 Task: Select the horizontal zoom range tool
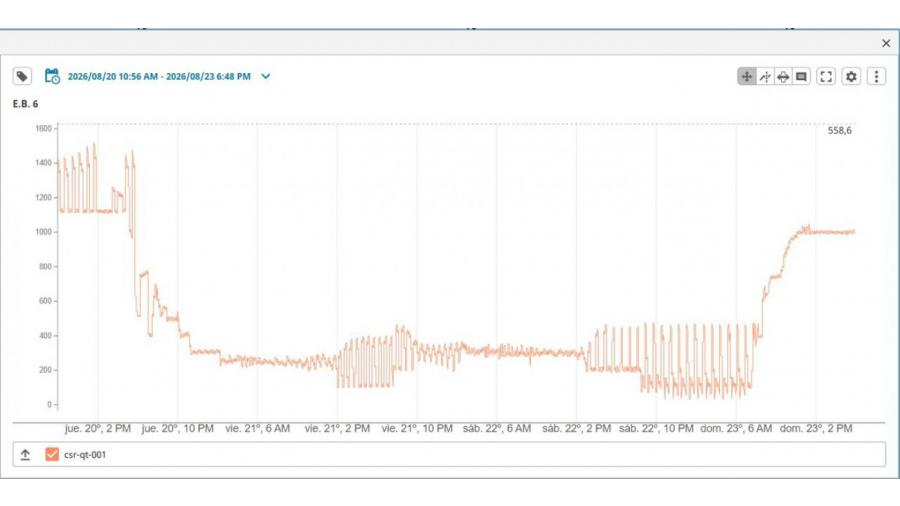[x=783, y=76]
